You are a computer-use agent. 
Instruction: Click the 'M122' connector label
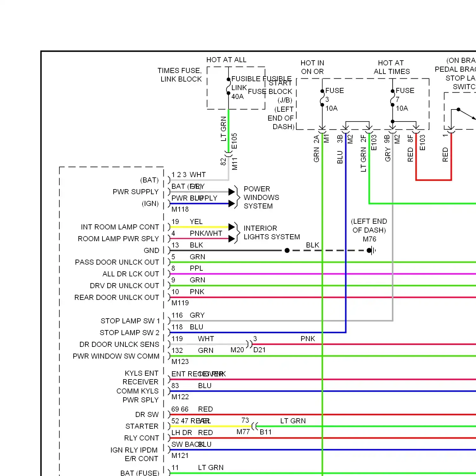180,397
